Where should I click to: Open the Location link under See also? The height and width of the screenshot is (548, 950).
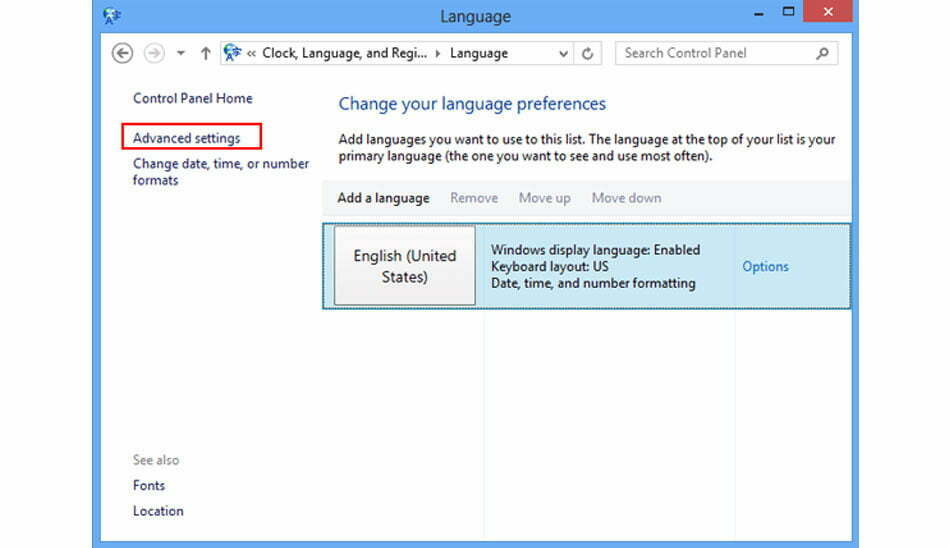[x=158, y=511]
